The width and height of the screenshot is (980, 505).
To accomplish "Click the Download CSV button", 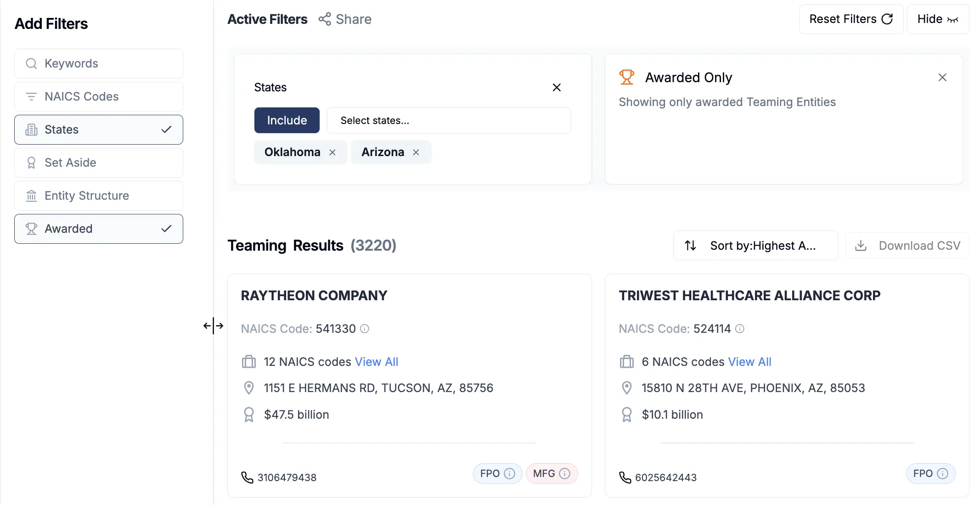I will (x=907, y=246).
